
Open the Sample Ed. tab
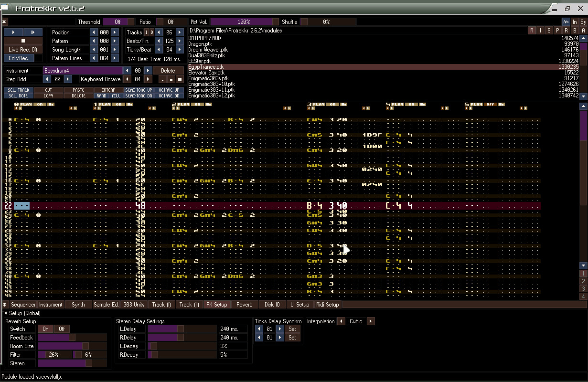[x=106, y=305]
